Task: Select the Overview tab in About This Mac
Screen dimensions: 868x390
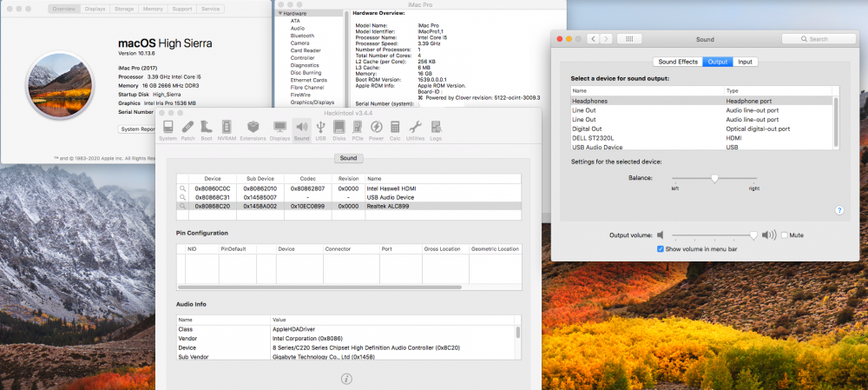Action: click(64, 9)
